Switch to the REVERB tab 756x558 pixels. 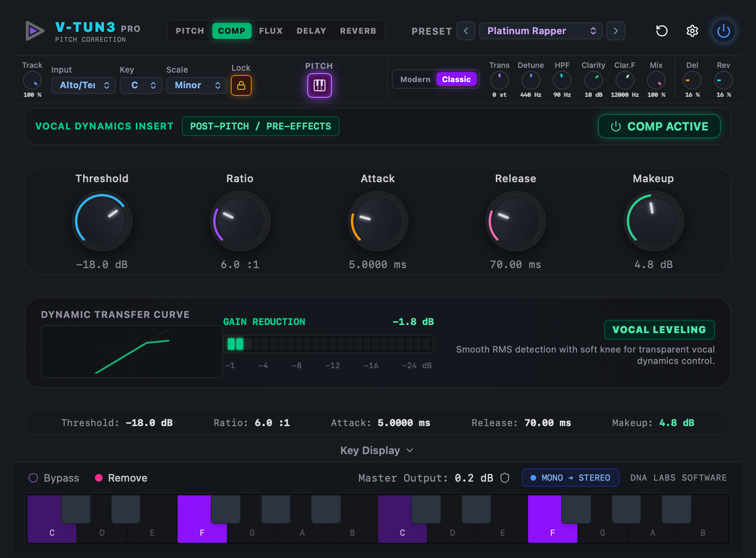[x=358, y=31]
